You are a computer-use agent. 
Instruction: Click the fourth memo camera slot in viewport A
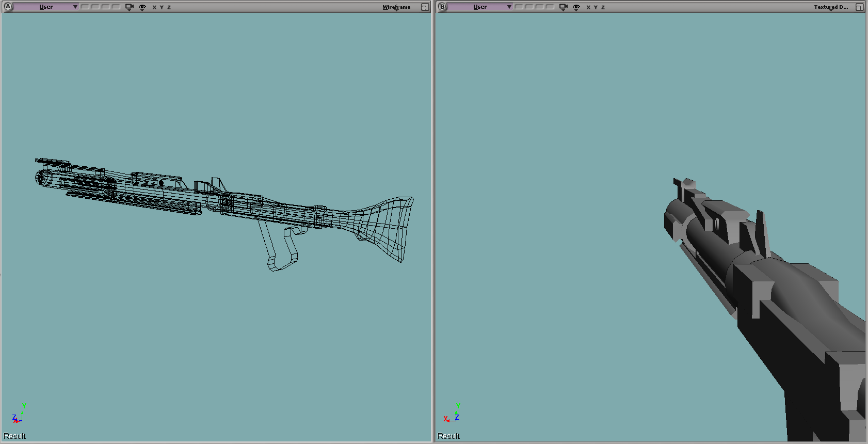point(116,7)
